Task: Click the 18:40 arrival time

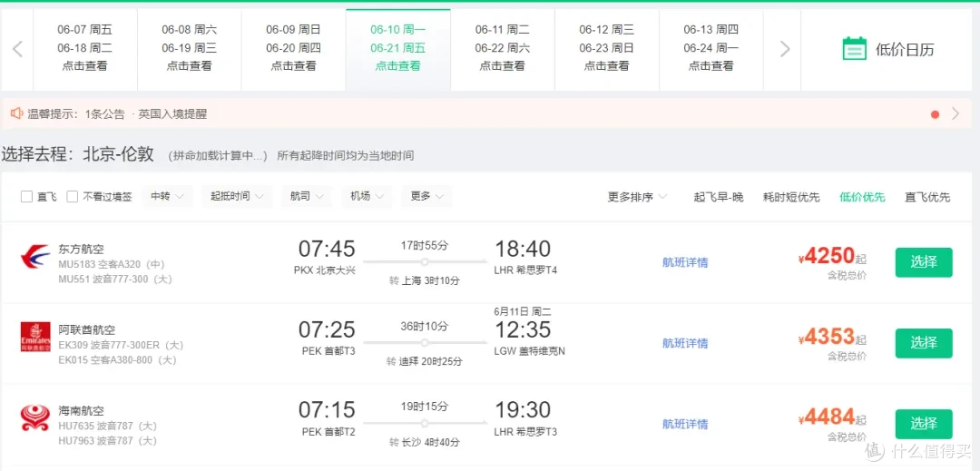Action: click(x=524, y=250)
